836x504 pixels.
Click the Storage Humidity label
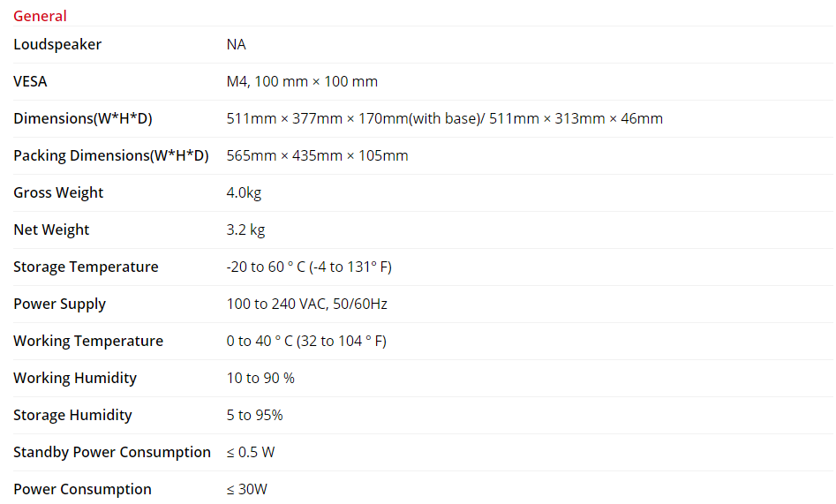point(72,415)
